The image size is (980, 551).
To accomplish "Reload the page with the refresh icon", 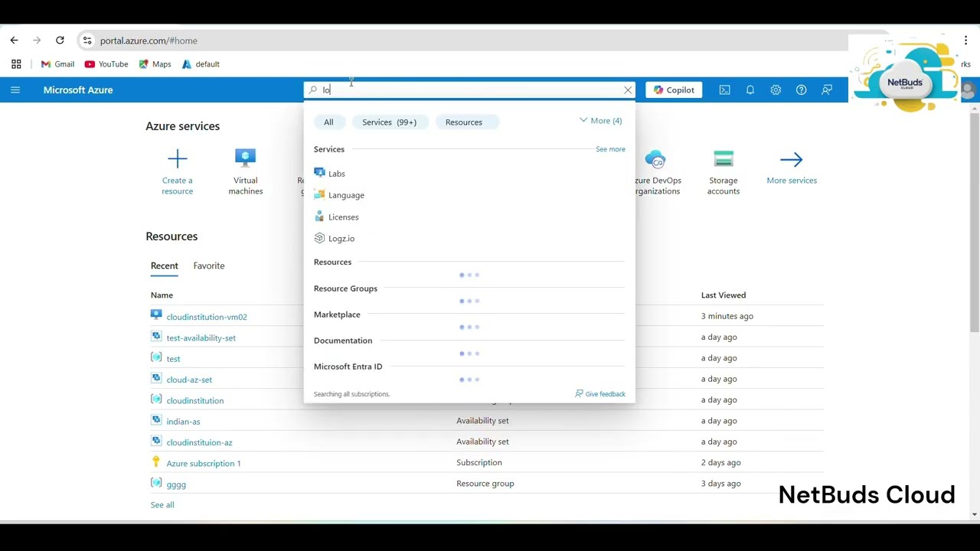I will coord(60,41).
